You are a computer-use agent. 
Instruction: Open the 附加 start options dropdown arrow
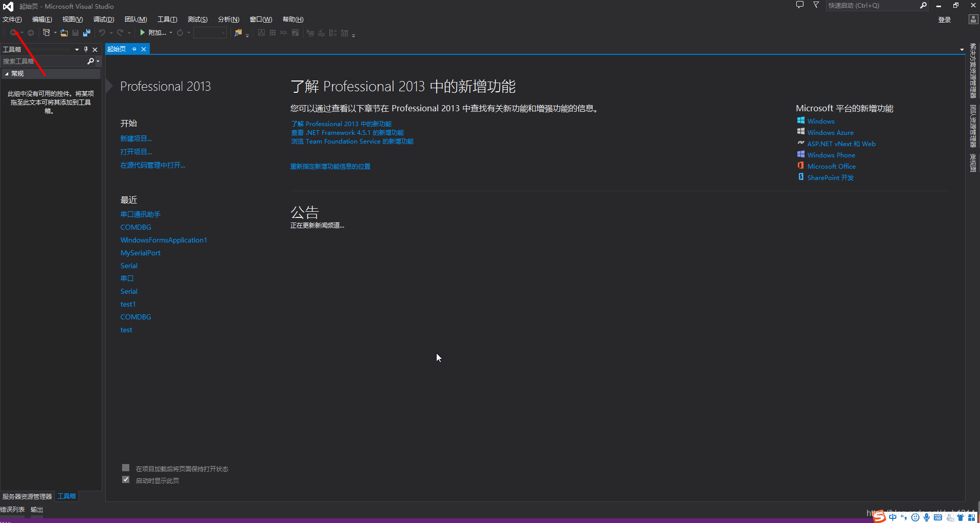point(171,33)
